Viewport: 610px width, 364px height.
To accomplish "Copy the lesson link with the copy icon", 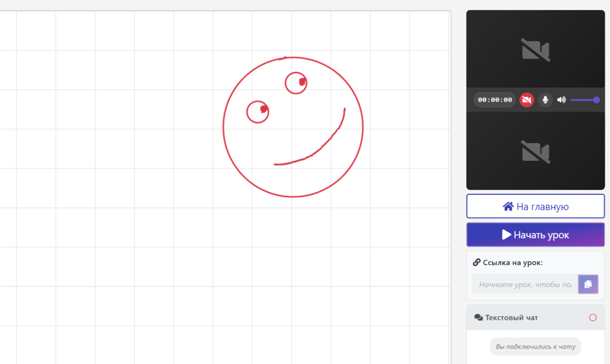I will [x=588, y=284].
